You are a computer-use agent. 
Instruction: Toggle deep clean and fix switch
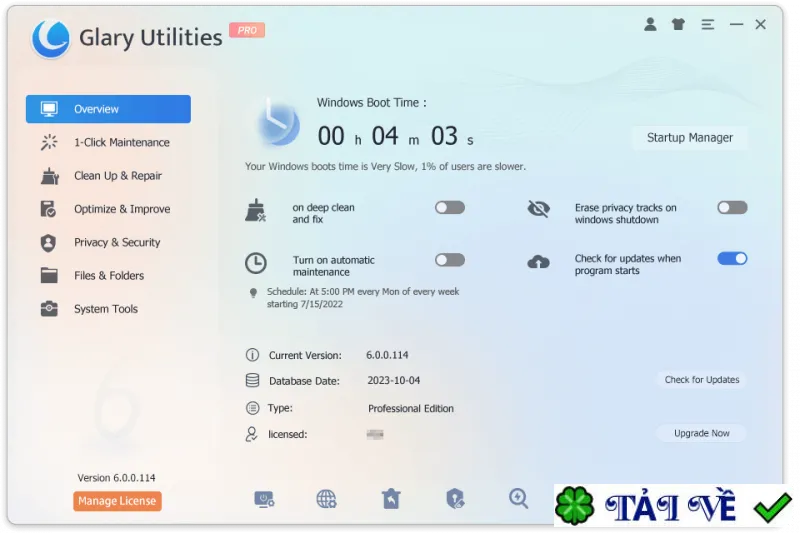[x=450, y=208]
